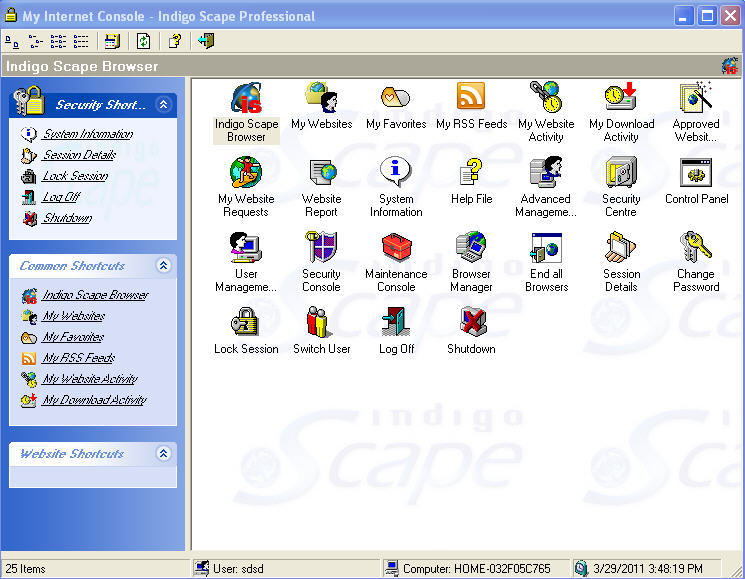Click the '25 Items' status bar text
745x579 pixels.
(x=25, y=569)
